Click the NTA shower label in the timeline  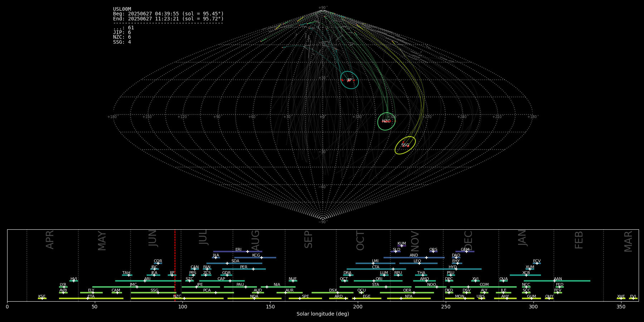(x=409, y=297)
